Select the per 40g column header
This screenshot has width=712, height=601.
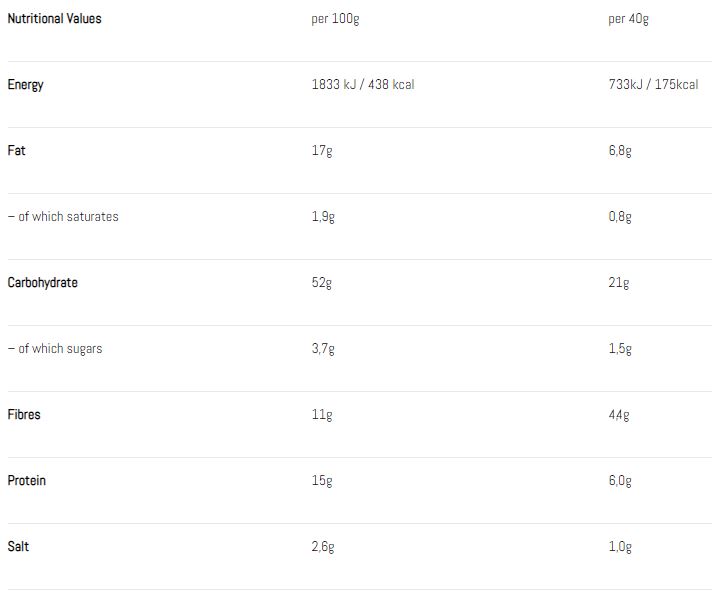pos(628,19)
